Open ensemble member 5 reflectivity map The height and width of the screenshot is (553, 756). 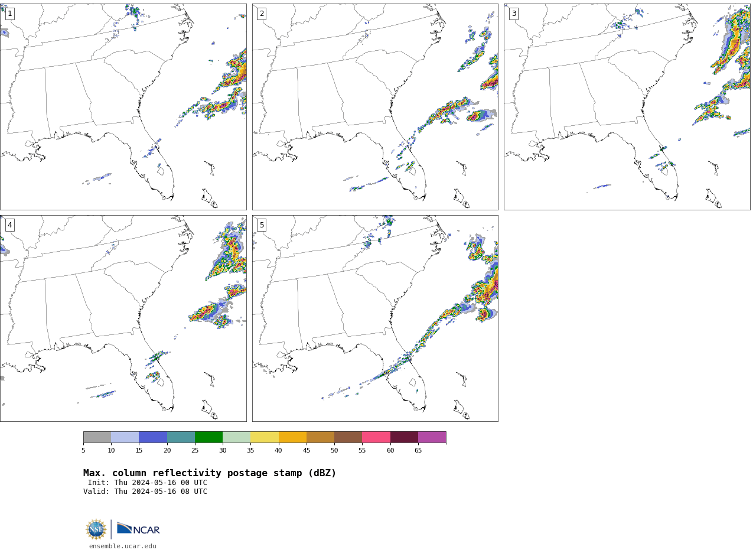[375, 318]
